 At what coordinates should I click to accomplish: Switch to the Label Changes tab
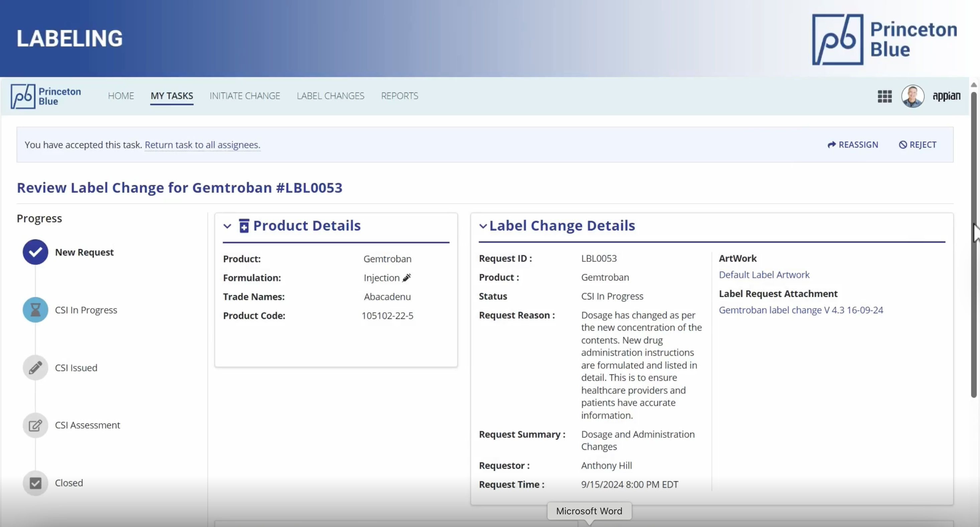tap(330, 96)
